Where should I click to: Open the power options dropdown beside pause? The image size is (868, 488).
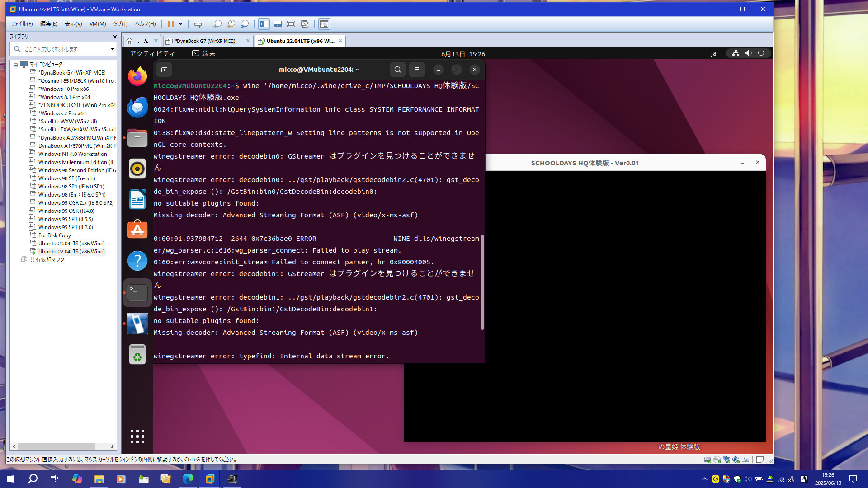pos(180,24)
